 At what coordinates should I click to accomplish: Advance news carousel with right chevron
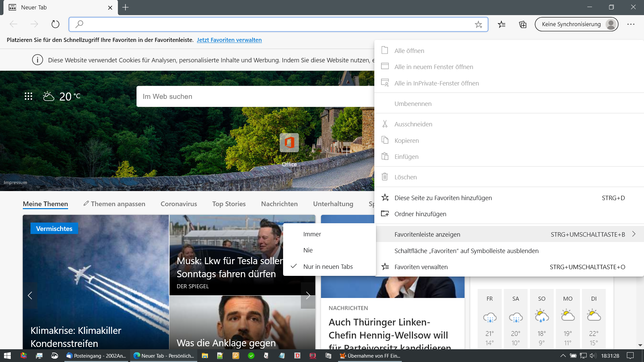[308, 295]
